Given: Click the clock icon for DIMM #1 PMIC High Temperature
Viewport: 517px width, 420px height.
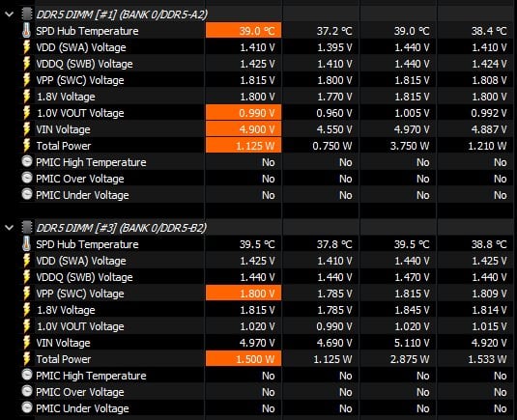Looking at the screenshot, I should point(27,161).
